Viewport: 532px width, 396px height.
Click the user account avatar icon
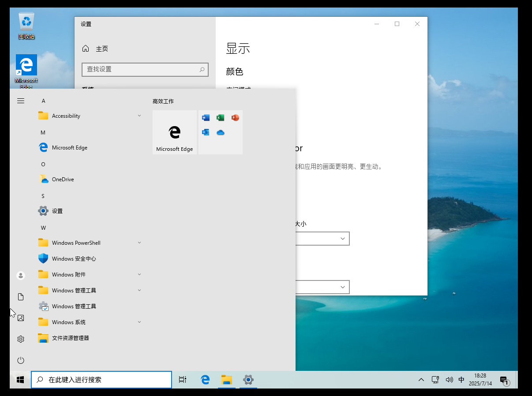21,276
